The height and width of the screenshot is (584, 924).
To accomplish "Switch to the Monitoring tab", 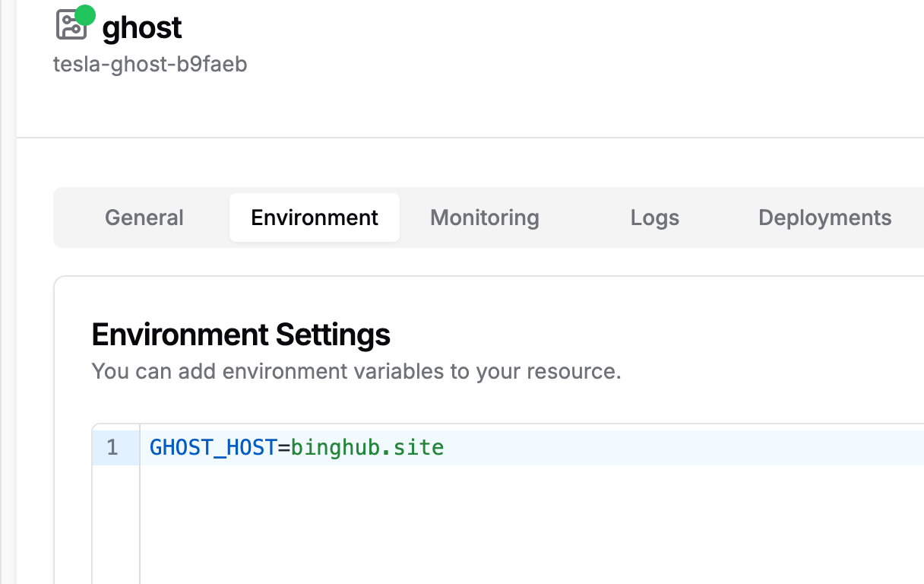I will pyautogui.click(x=485, y=217).
